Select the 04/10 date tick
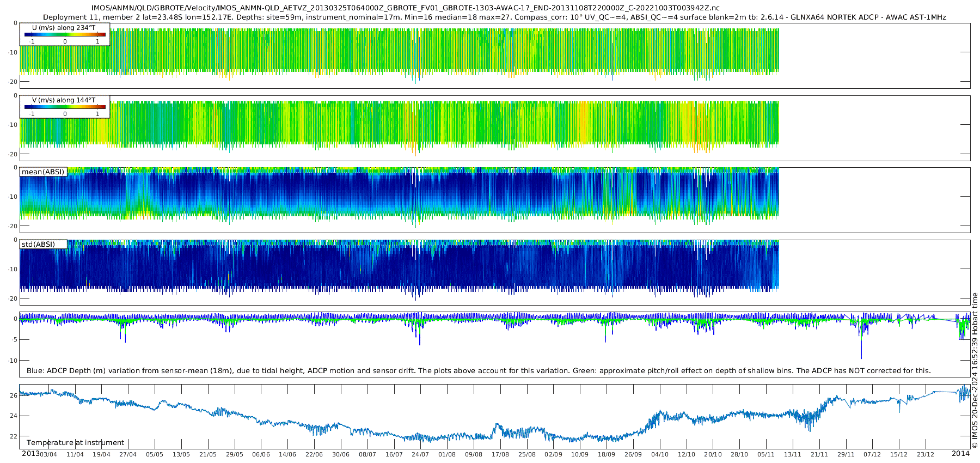This screenshot has width=980, height=463. [x=660, y=454]
